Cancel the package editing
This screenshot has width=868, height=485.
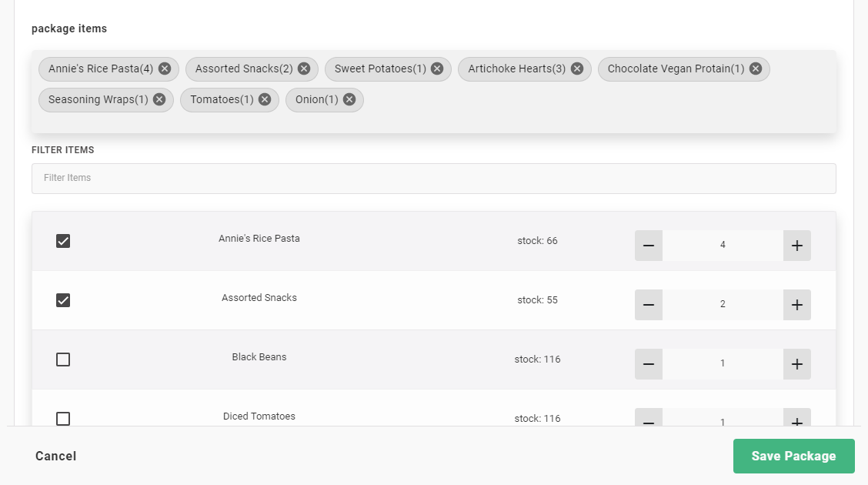tap(56, 456)
